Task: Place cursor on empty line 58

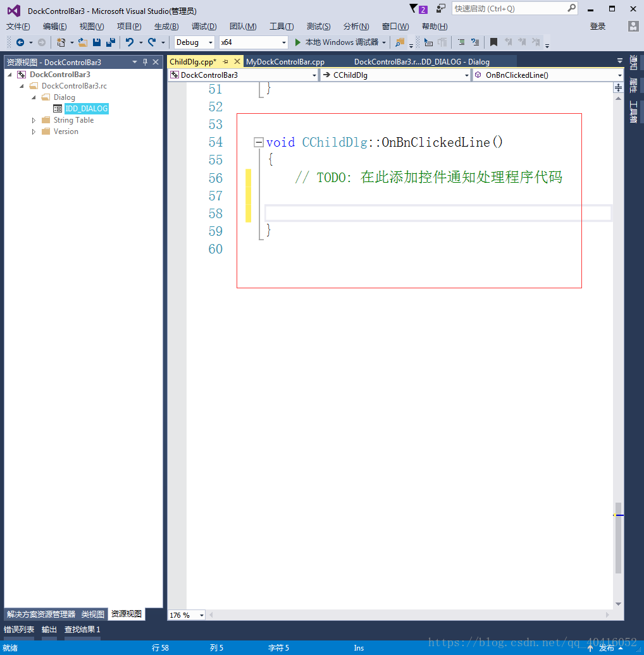Action: point(438,214)
